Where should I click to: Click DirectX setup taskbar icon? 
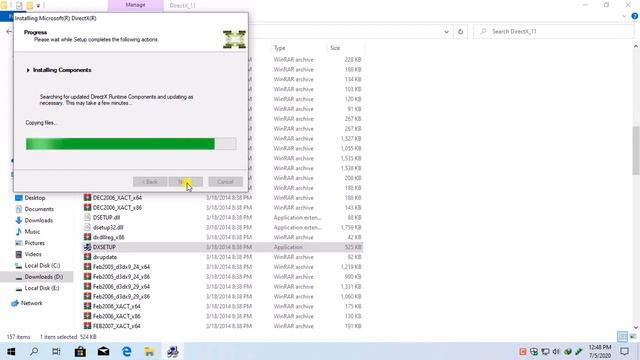click(x=173, y=351)
